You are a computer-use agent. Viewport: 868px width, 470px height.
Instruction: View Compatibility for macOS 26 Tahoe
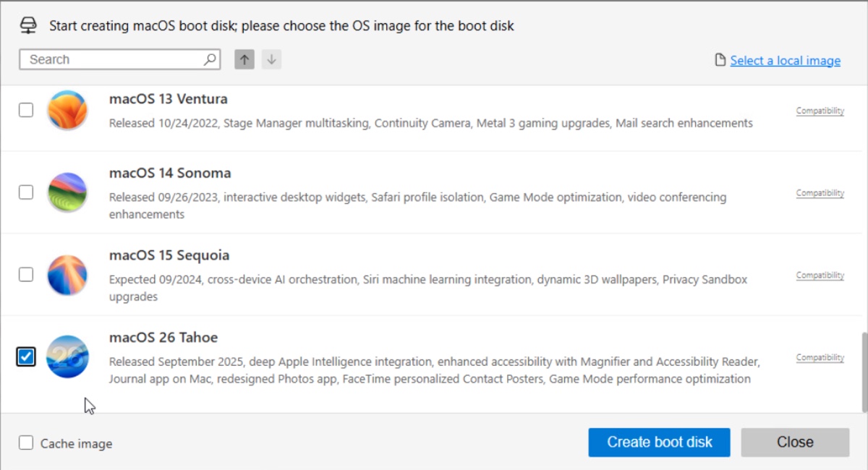(x=820, y=356)
